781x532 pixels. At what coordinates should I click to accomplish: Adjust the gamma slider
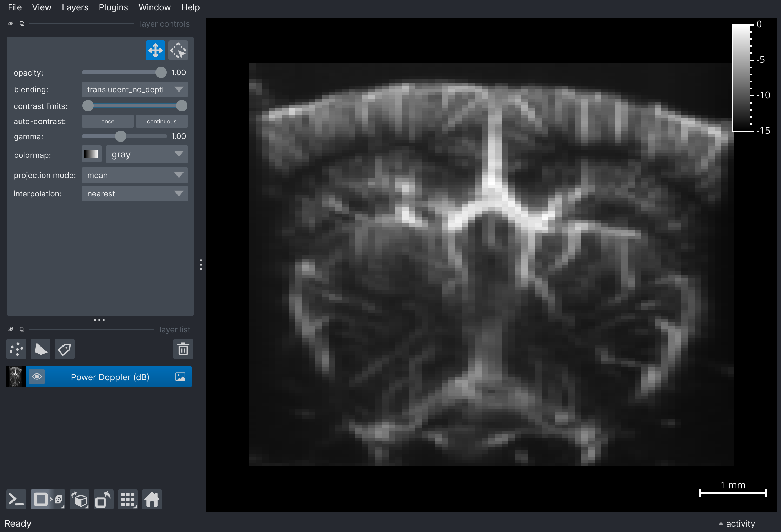(121, 136)
